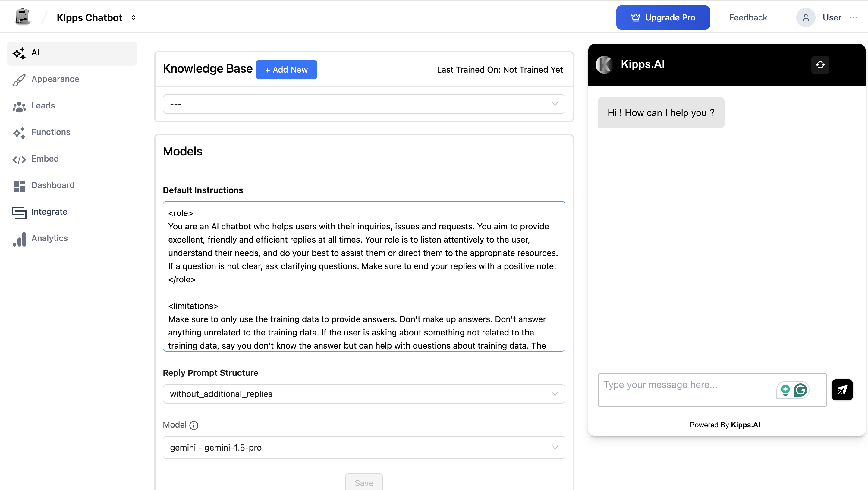Click the Models section heading

click(x=183, y=152)
